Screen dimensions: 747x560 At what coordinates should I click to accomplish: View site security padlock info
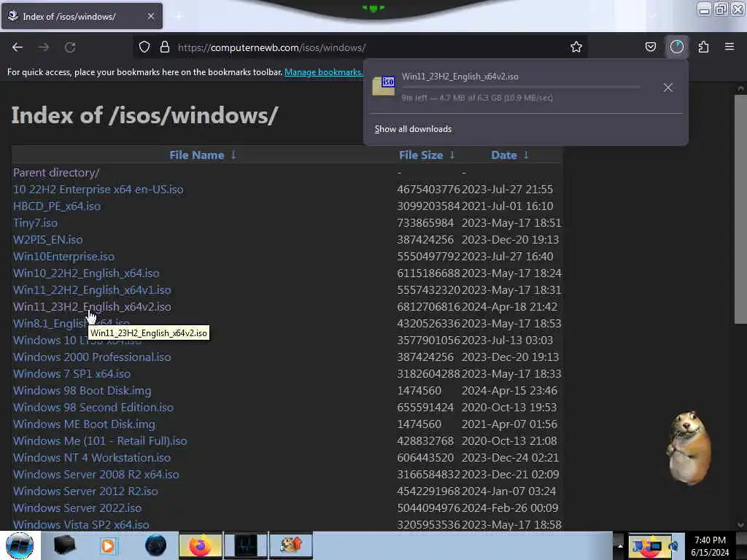(x=165, y=47)
